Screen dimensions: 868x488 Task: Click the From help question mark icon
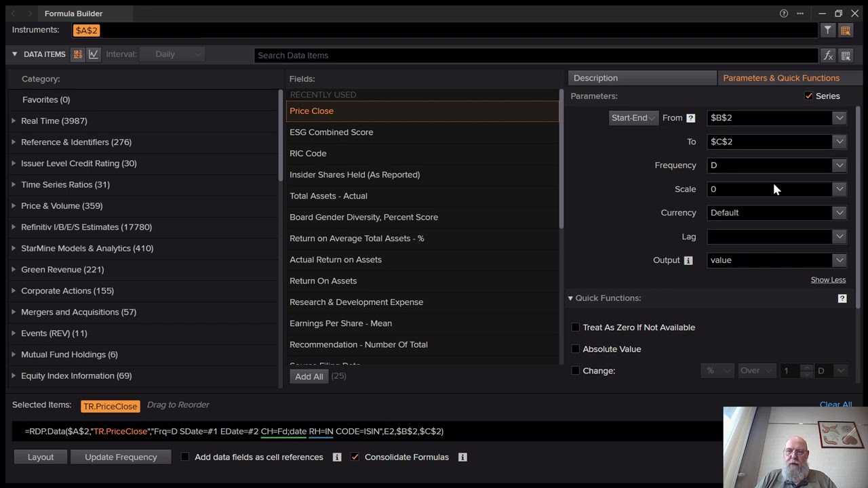click(x=690, y=118)
